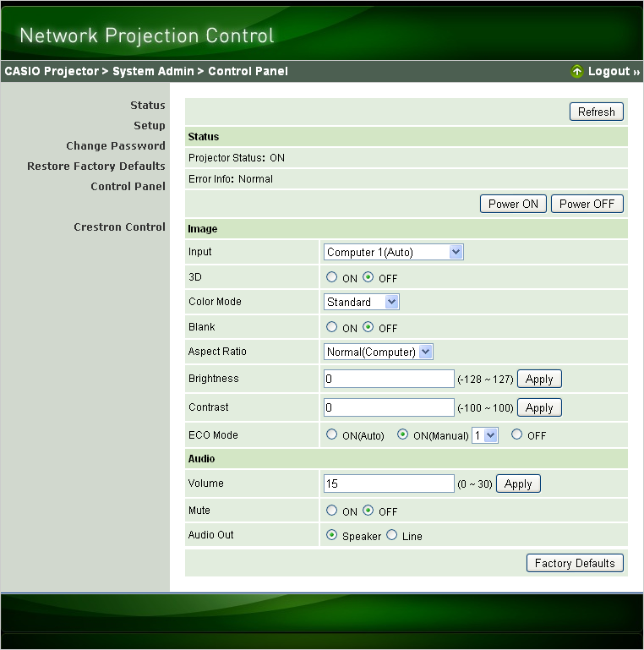
Task: Set 3D to ON
Action: 331,277
